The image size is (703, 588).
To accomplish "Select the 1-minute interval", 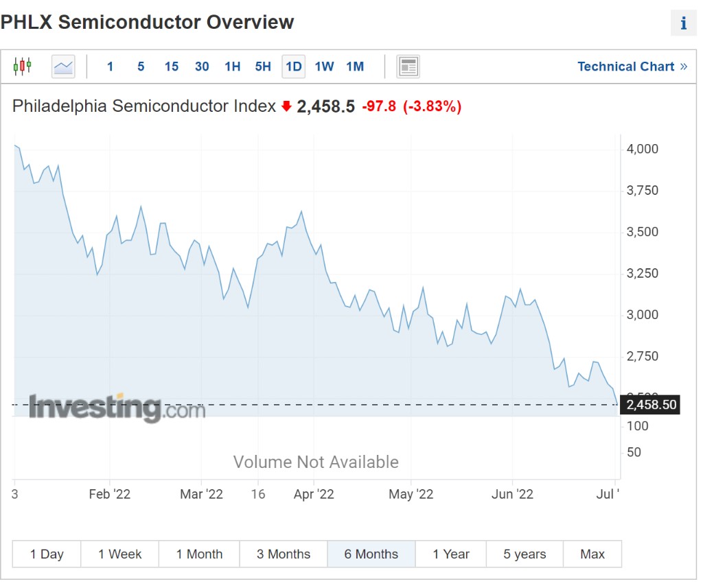I will [110, 67].
